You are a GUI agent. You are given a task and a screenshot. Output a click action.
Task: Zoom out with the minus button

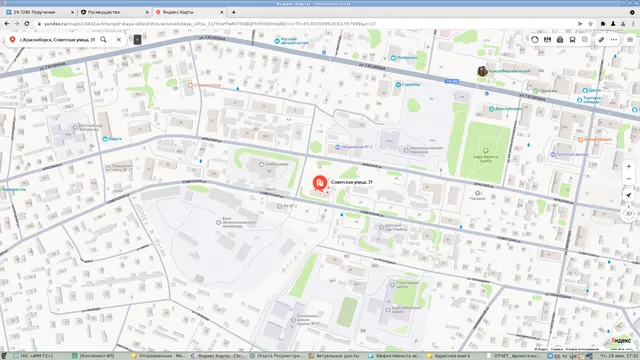point(629,179)
